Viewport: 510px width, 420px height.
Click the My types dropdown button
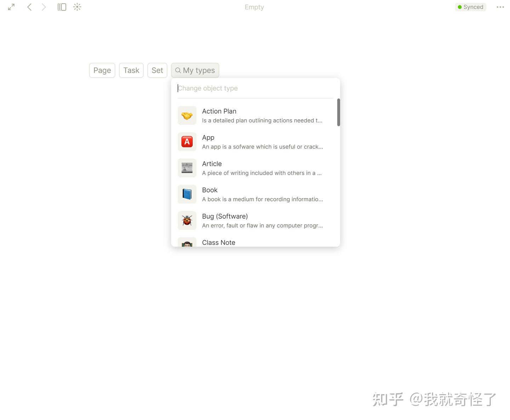195,70
